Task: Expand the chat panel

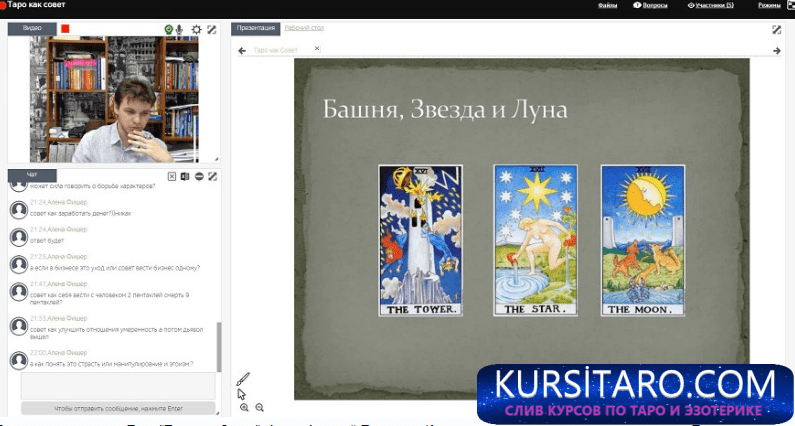Action: (212, 177)
